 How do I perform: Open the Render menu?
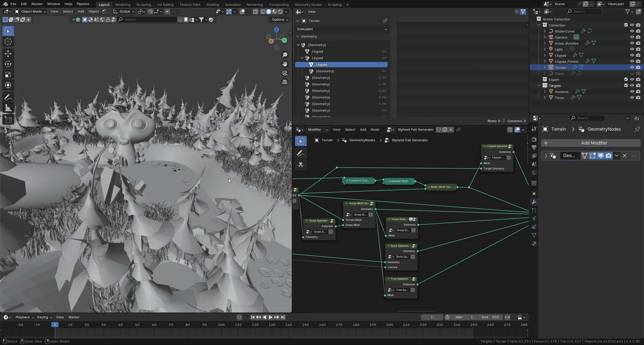(37, 4)
